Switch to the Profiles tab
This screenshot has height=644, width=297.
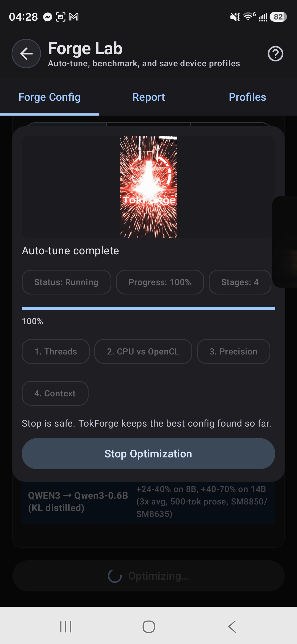[247, 97]
